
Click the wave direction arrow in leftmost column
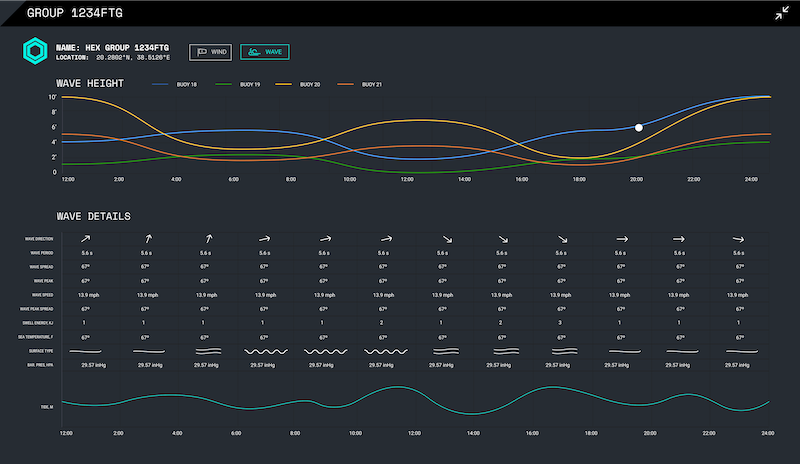[86, 239]
